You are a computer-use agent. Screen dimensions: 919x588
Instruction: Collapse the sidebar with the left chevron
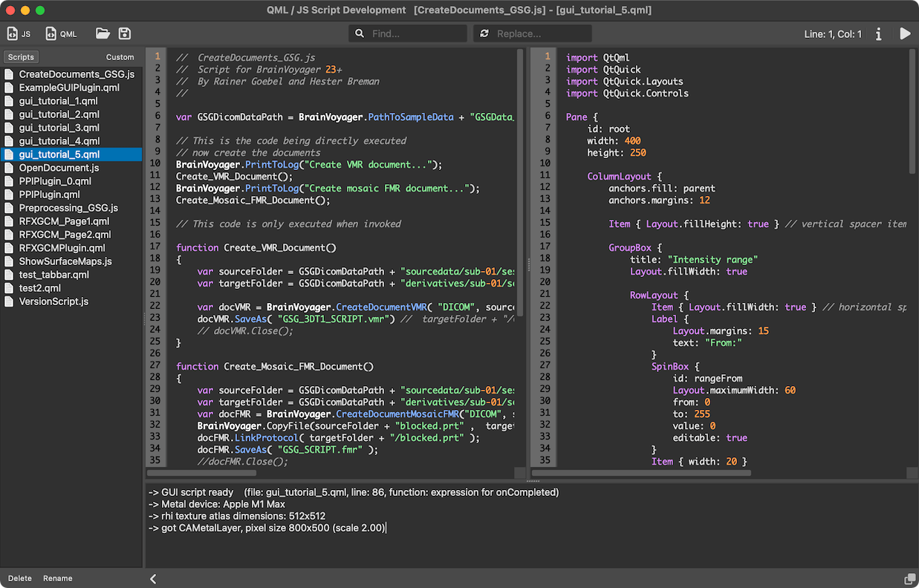coord(153,578)
